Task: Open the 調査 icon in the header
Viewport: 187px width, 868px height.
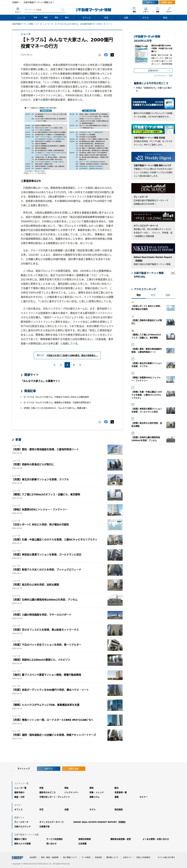Action: (x=134, y=9)
